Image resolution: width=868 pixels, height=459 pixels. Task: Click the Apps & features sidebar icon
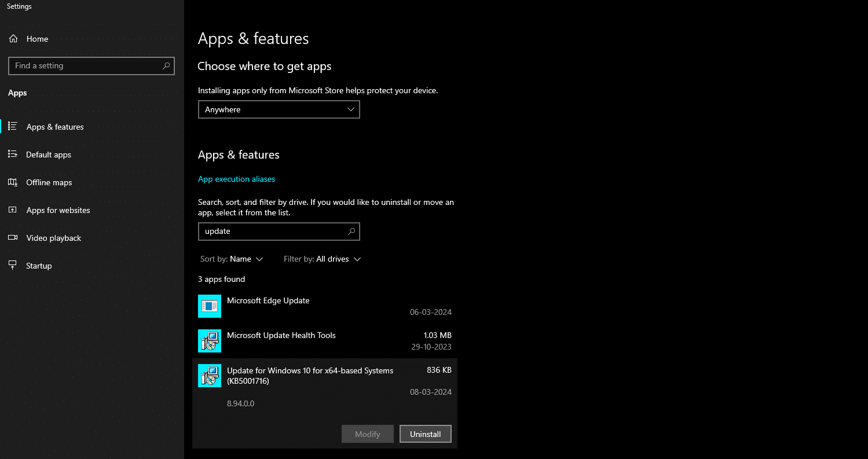(13, 127)
